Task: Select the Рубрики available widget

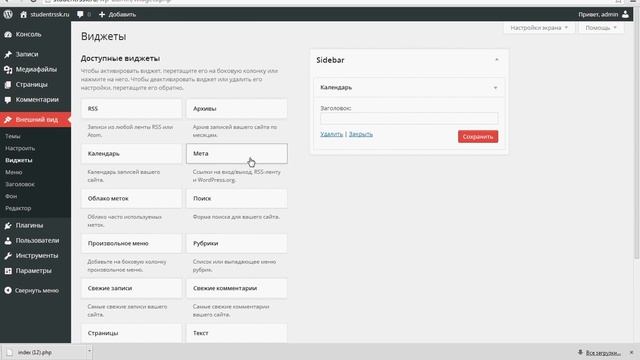Action: tap(237, 244)
